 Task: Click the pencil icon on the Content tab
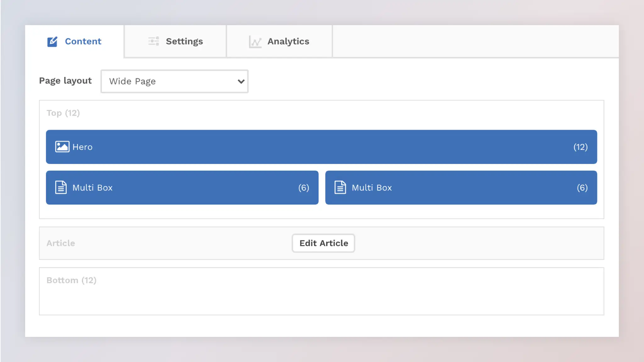point(52,41)
